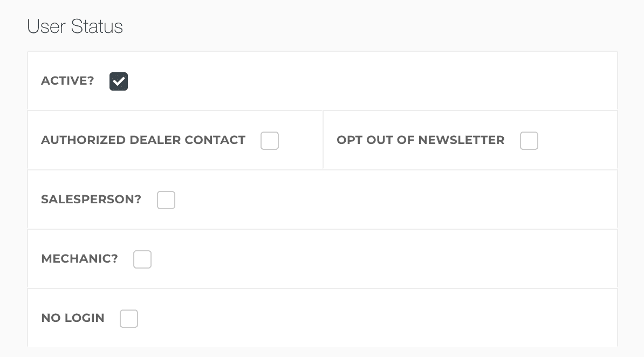Uncheck the Active? checkbox

119,81
